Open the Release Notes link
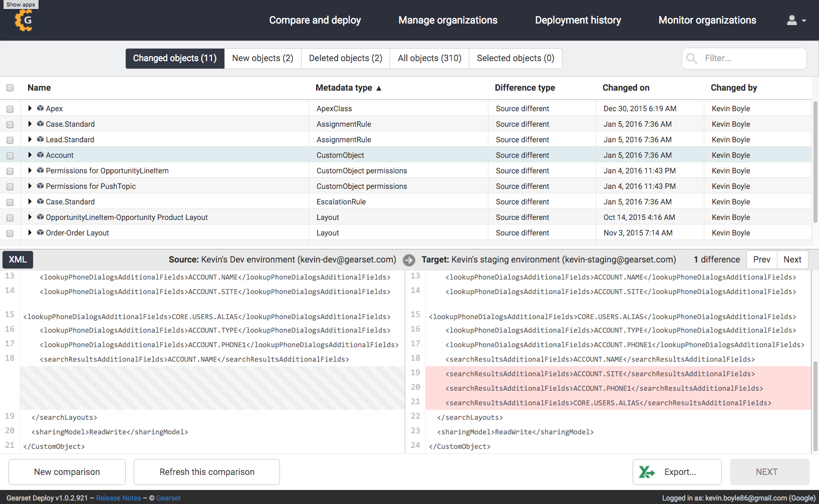 119,498
